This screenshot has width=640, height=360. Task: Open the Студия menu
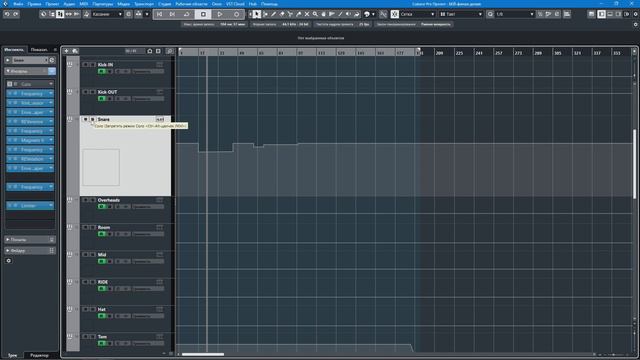click(x=164, y=4)
